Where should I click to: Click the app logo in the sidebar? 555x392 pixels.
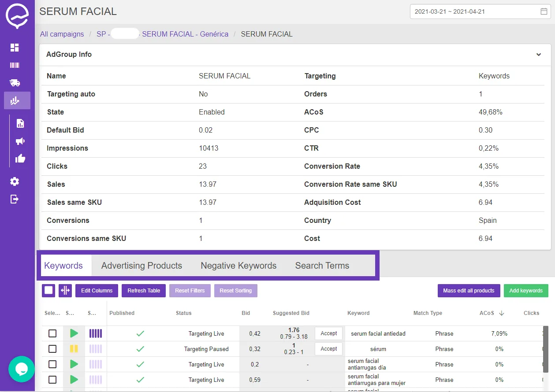click(17, 16)
